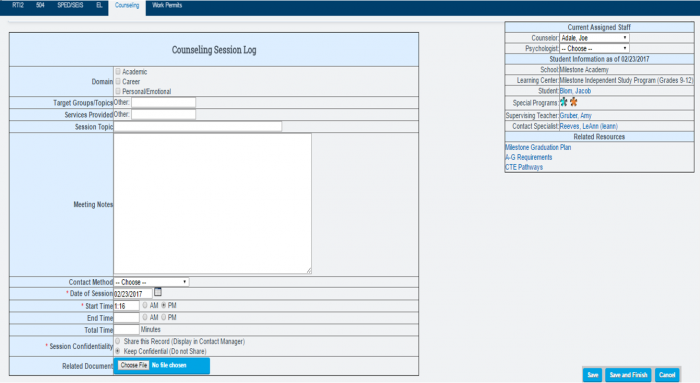Click the orange special program asterisk icon
Screen dimensions: 700x383
(x=574, y=102)
